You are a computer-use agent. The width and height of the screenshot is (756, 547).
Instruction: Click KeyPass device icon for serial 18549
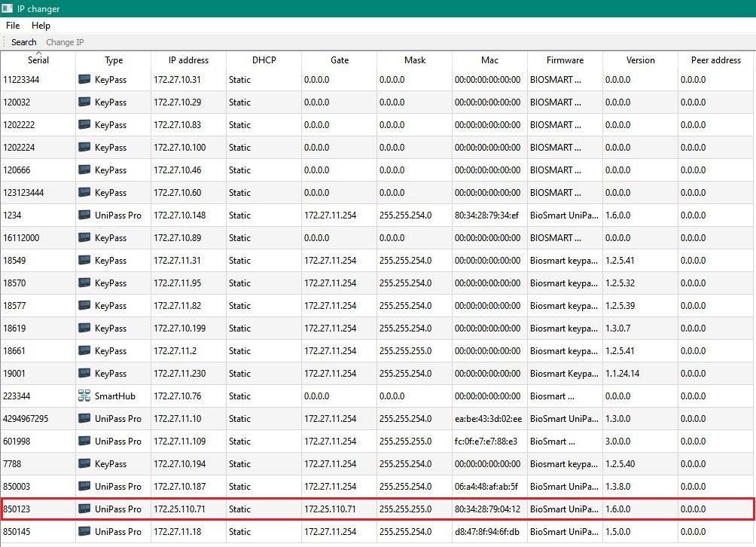84,260
